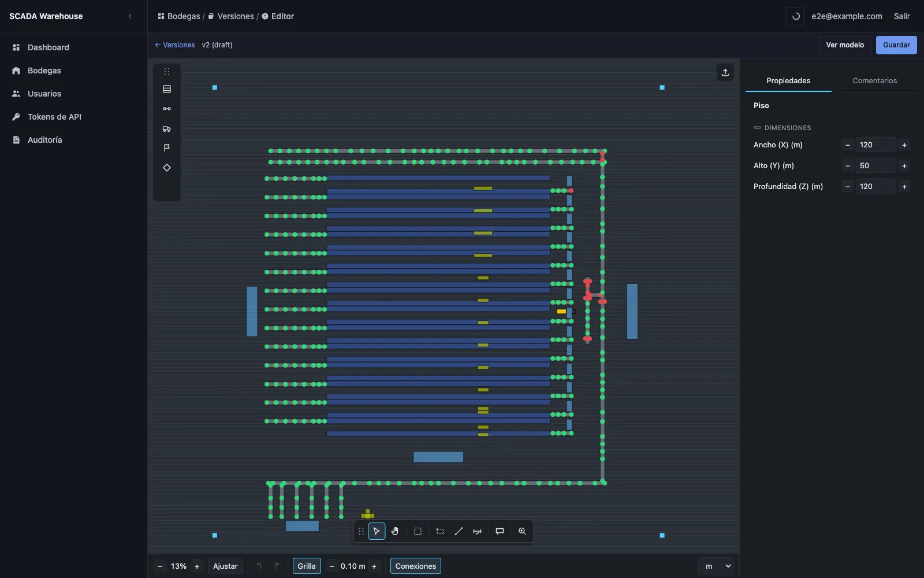Click the zoom magnifier tool
The width and height of the screenshot is (924, 578).
(x=522, y=531)
